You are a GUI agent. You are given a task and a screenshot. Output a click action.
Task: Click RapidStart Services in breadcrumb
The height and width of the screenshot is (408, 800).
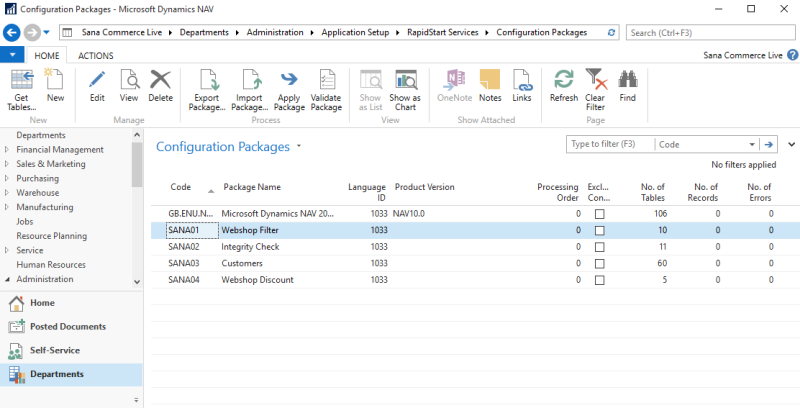pyautogui.click(x=442, y=33)
